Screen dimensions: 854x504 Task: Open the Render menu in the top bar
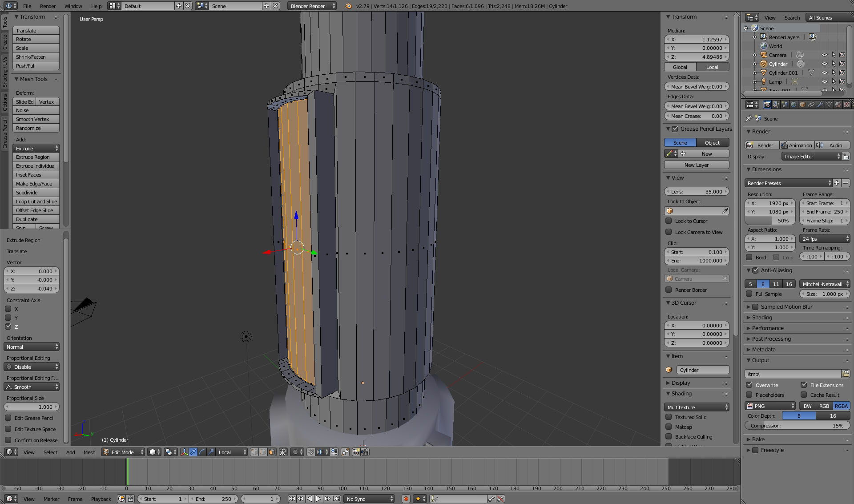pyautogui.click(x=48, y=6)
